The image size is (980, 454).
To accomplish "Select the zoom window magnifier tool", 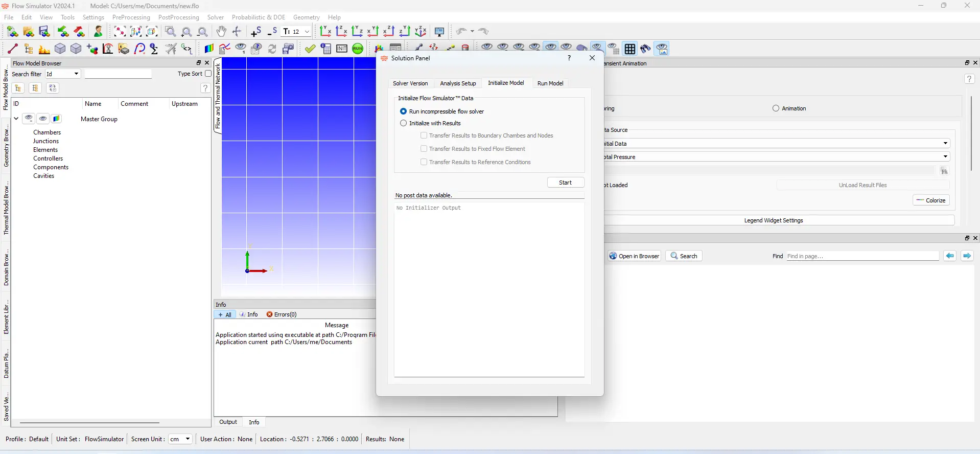I will [171, 32].
